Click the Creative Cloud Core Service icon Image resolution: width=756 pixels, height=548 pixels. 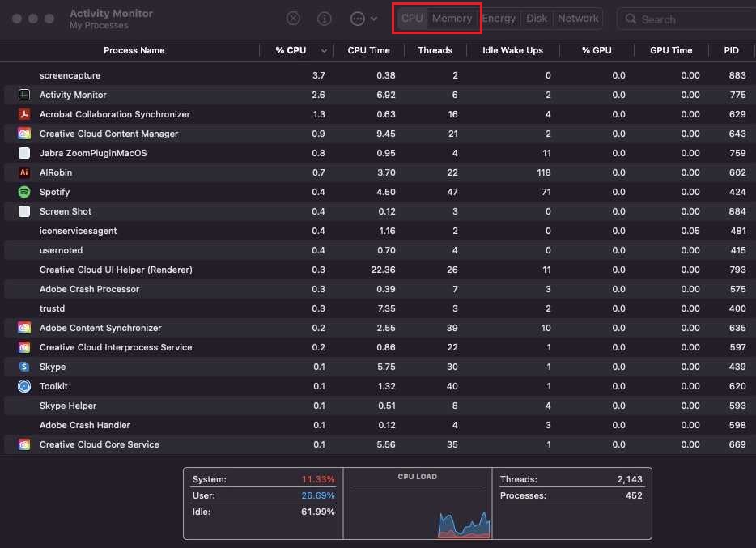coord(24,444)
